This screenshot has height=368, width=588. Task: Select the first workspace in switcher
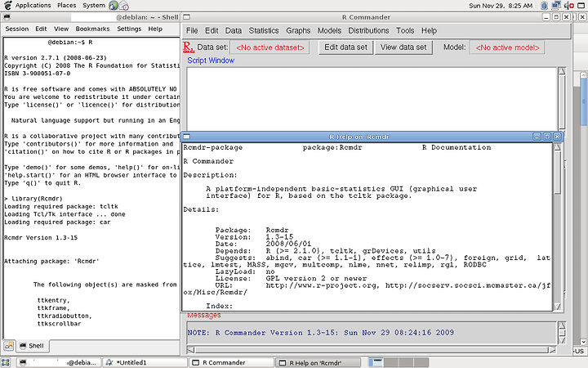(376, 362)
